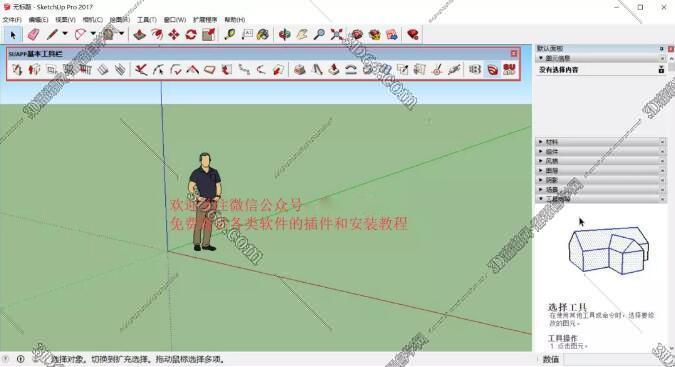675x367 pixels.
Task: Open the 帮助(H) menu
Action: tap(235, 20)
